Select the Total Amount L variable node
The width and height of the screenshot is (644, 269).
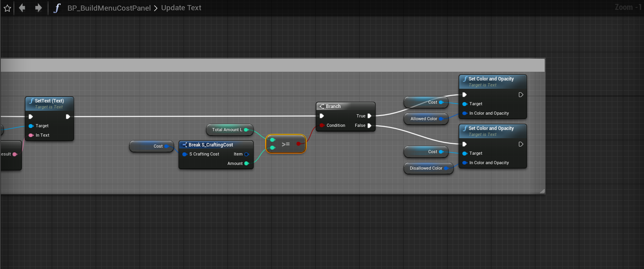tap(227, 130)
